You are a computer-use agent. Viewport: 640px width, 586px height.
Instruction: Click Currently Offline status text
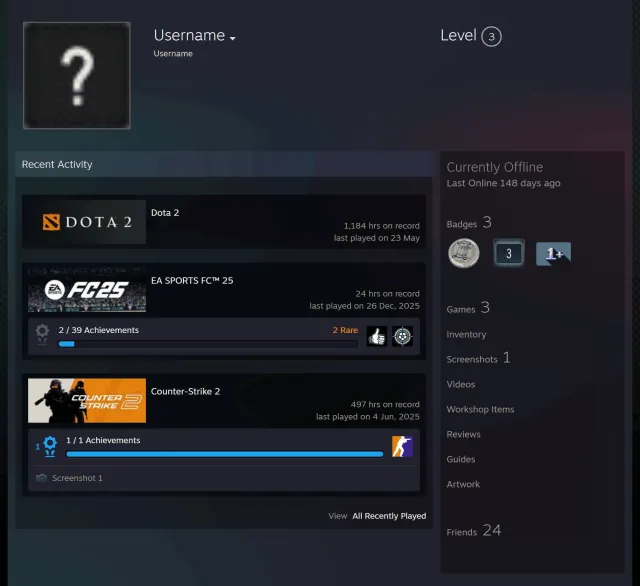pos(495,167)
